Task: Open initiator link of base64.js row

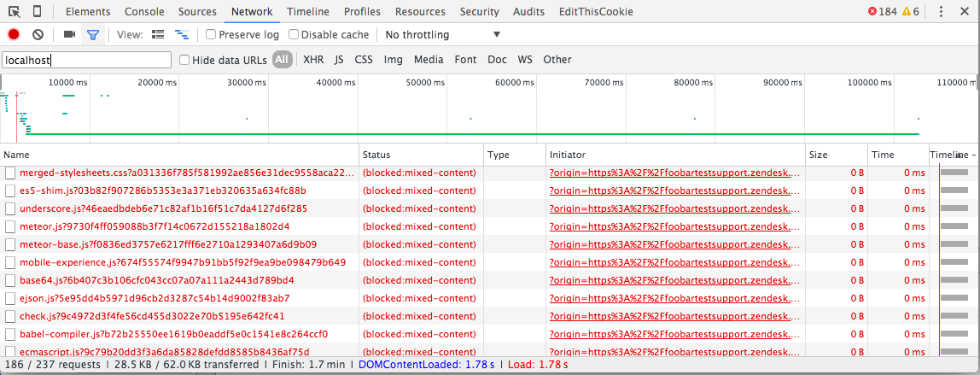Action: coord(674,280)
